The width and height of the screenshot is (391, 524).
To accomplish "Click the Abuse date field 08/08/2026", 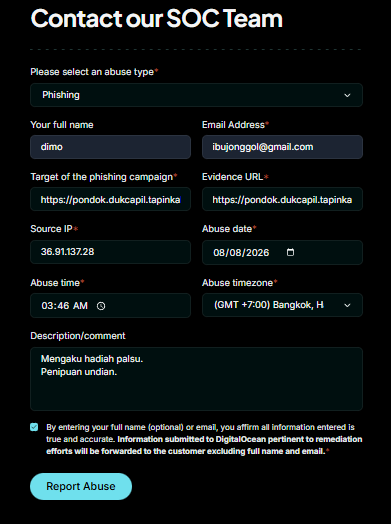I will pos(282,252).
